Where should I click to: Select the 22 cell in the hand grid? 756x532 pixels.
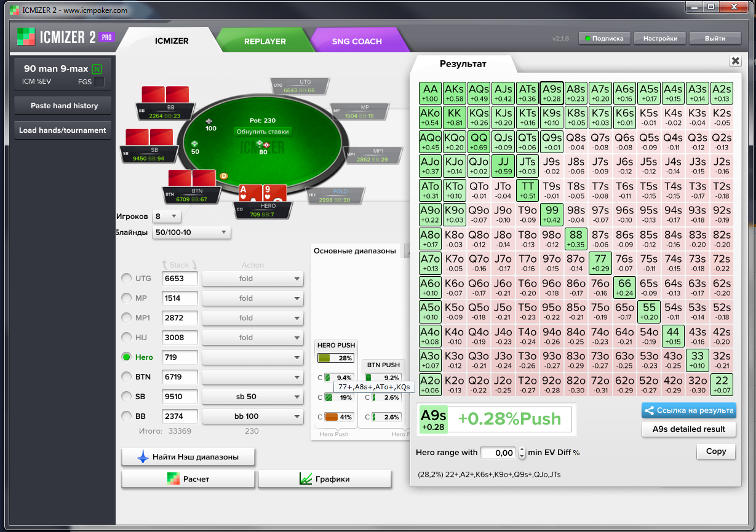click(722, 385)
